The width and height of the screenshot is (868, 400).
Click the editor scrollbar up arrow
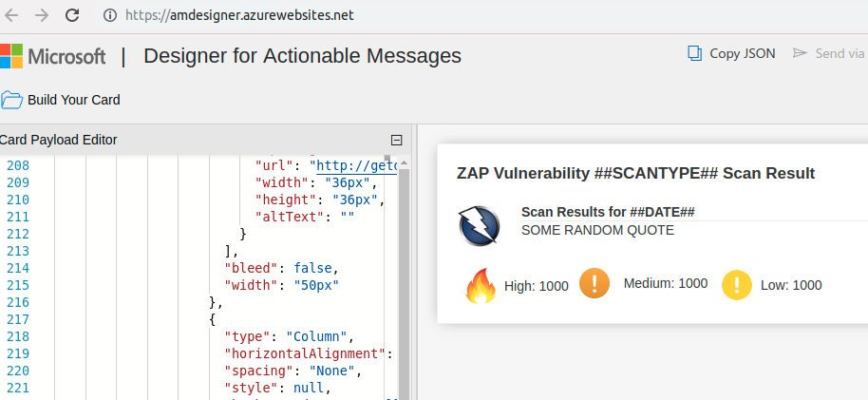point(404,162)
